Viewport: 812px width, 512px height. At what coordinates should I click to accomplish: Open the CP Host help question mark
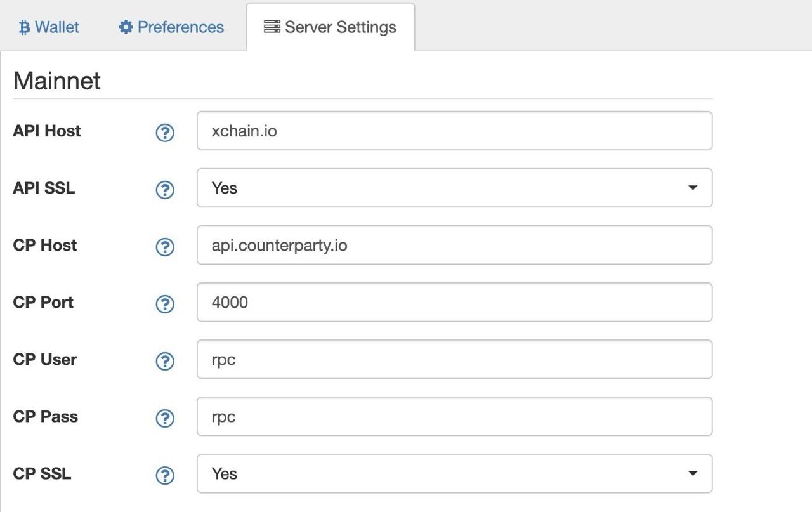165,247
